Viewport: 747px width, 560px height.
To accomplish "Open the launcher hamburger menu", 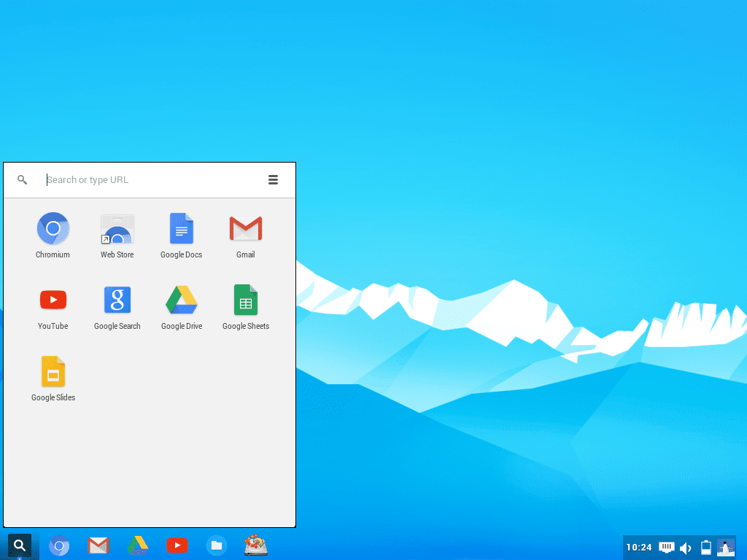I will (273, 179).
